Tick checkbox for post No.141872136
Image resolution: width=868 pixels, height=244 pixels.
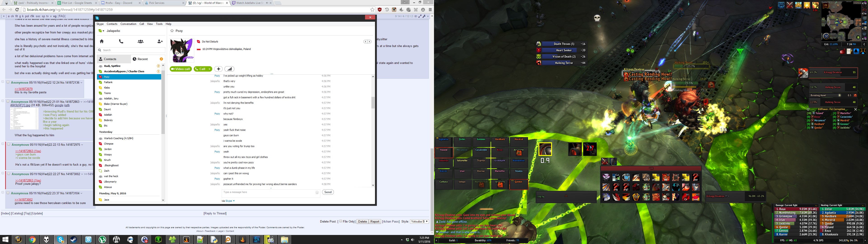tap(8, 82)
